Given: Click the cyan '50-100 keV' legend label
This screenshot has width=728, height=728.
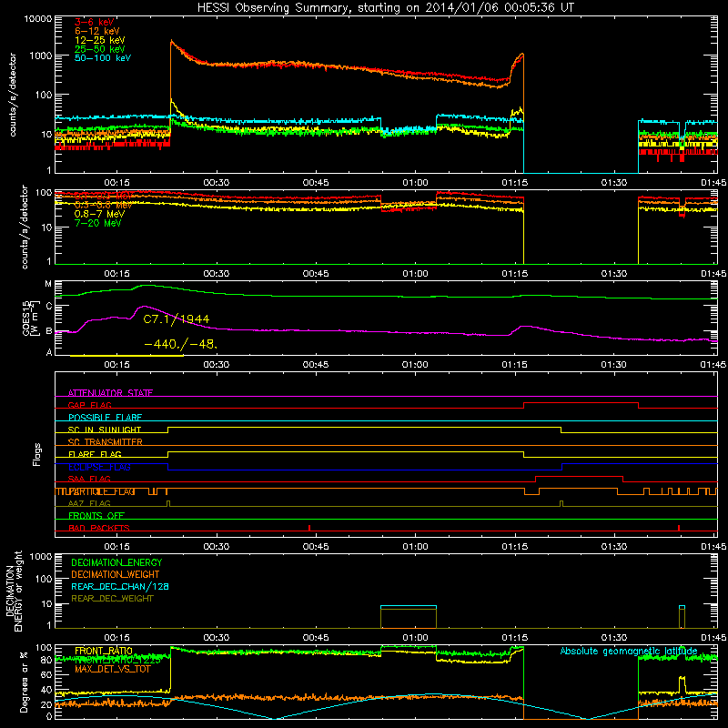Looking at the screenshot, I should pos(103,57).
